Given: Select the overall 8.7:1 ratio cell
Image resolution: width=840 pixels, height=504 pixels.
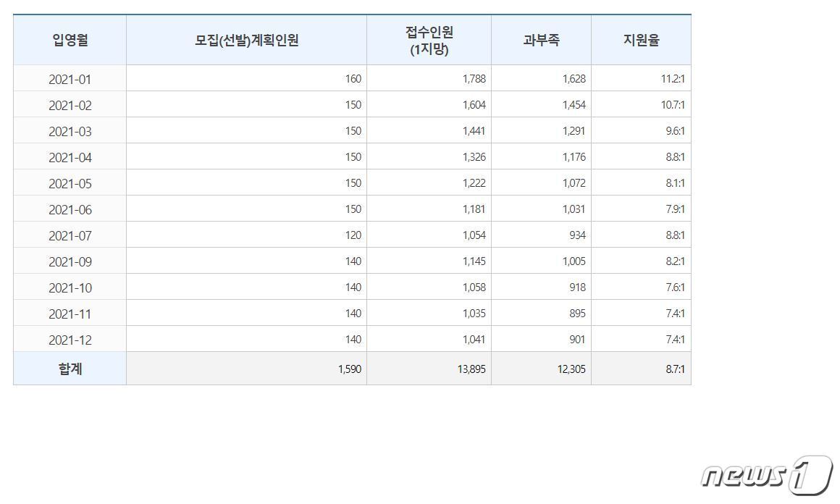Looking at the screenshot, I should pyautogui.click(x=673, y=369).
